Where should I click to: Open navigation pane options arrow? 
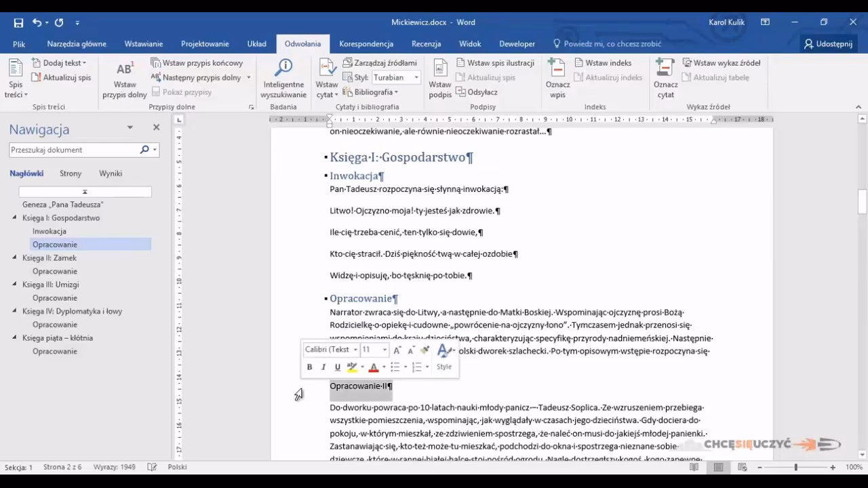(130, 127)
